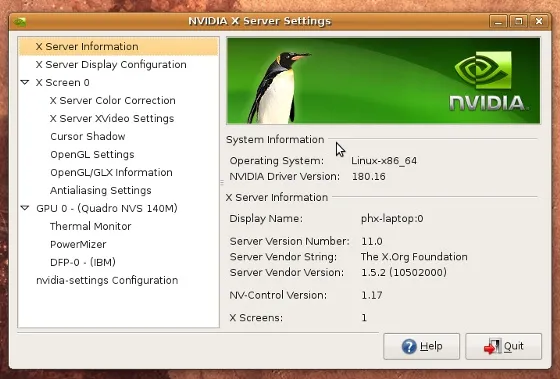Viewport: 560px width, 379px height.
Task: Open X Server Display Configuration
Action: click(111, 65)
